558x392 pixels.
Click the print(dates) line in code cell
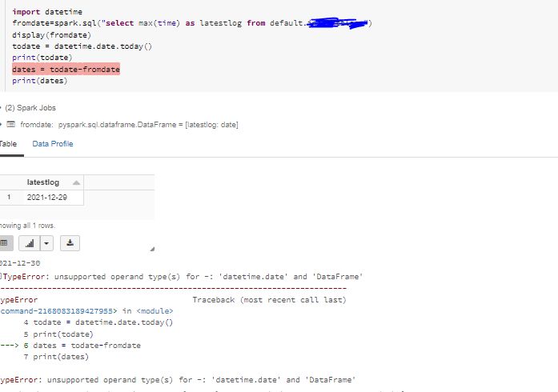pos(40,81)
